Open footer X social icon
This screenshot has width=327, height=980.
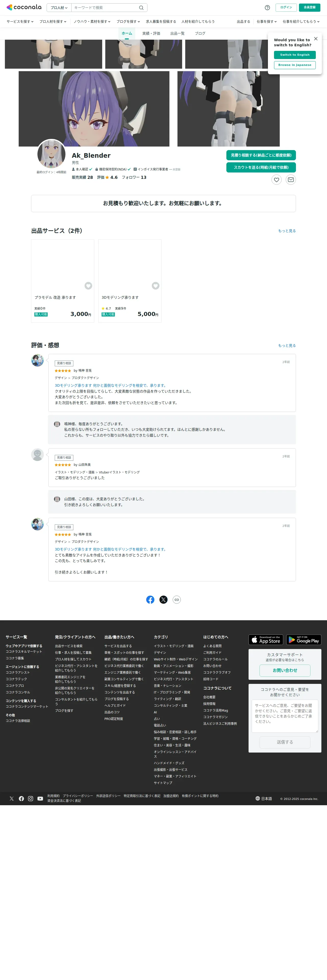pyautogui.click(x=12, y=799)
